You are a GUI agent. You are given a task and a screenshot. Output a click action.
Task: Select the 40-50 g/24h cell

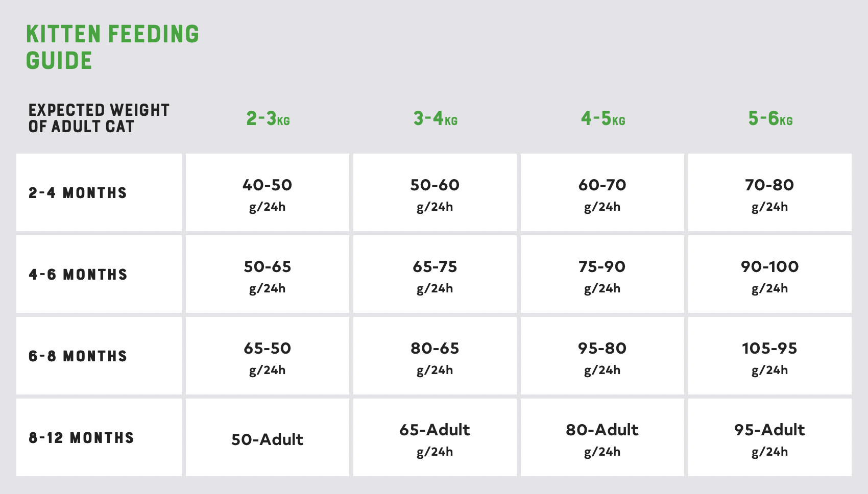coord(268,192)
